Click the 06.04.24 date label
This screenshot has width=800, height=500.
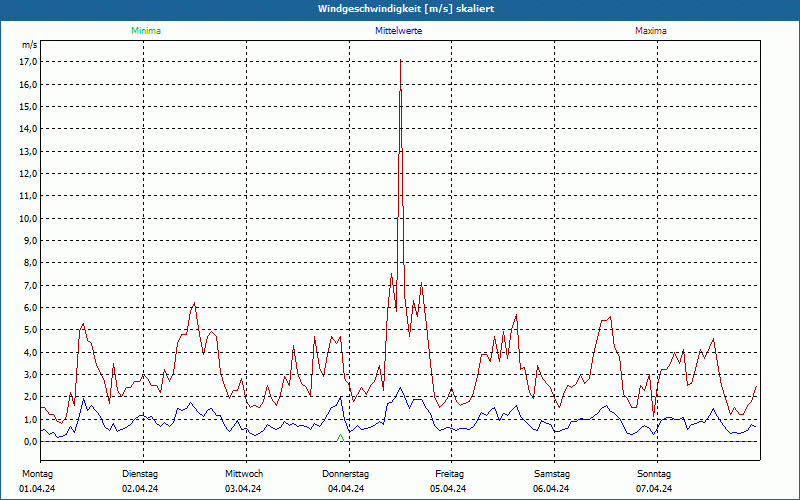point(551,489)
